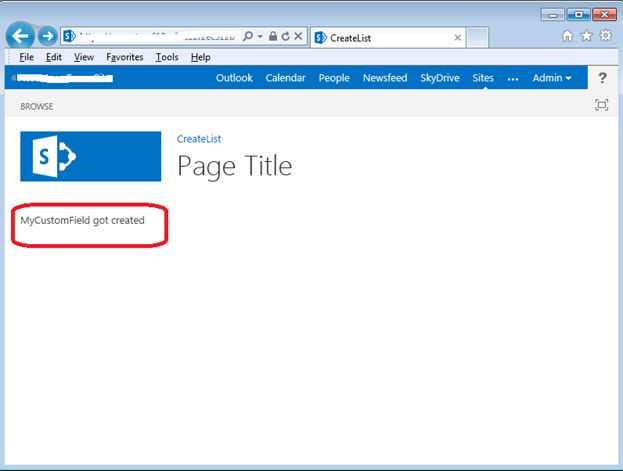Open the Tools menu
Viewport: 623px width, 471px height.
pyautogui.click(x=167, y=57)
